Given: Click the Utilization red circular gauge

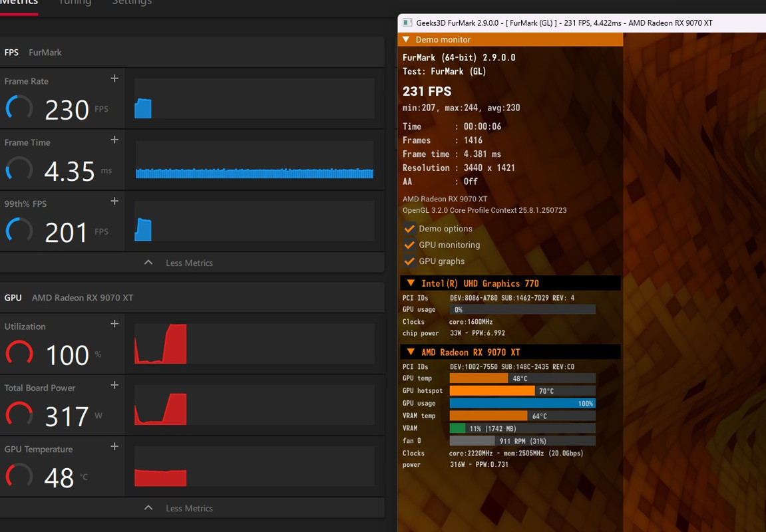Looking at the screenshot, I should tap(19, 354).
